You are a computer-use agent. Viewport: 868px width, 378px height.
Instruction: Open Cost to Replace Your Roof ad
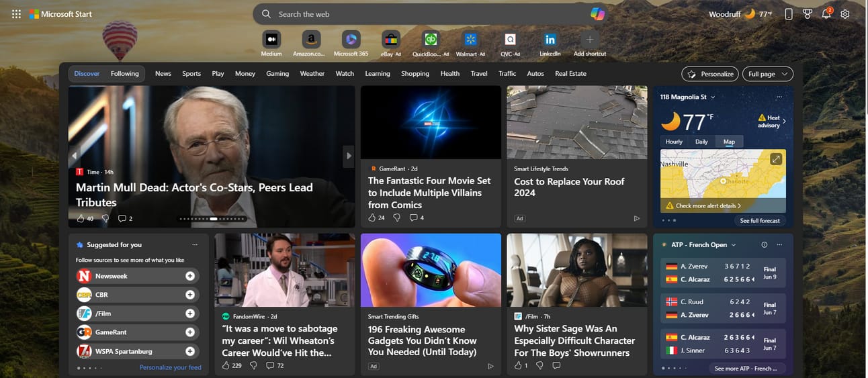(x=576, y=155)
